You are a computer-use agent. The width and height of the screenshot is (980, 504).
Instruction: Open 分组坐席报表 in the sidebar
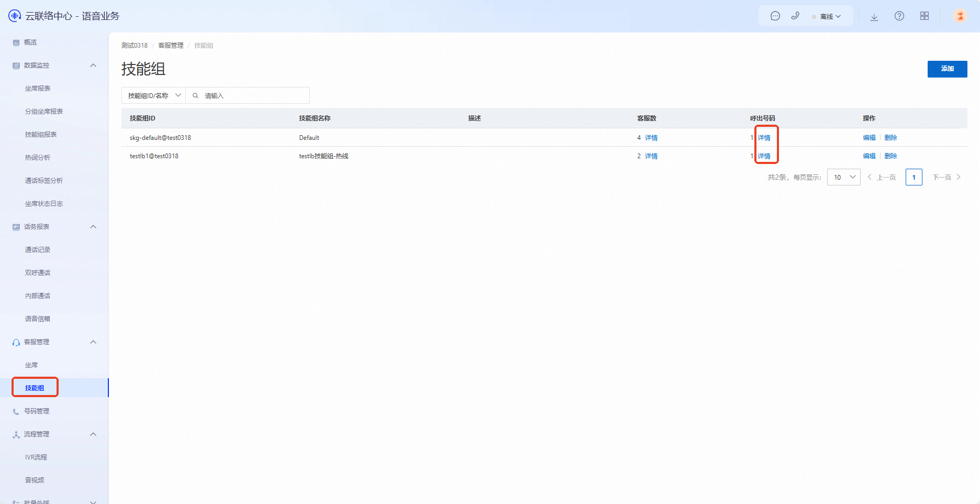(44, 112)
